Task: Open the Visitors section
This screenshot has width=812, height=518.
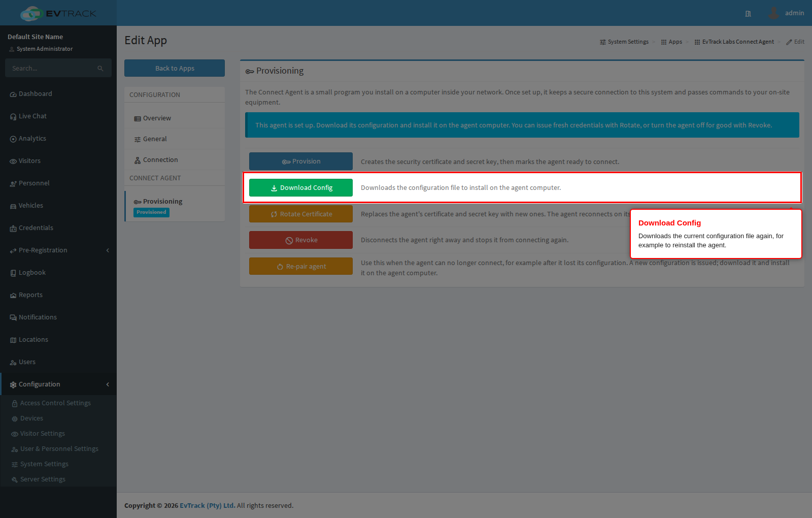Action: click(58, 161)
